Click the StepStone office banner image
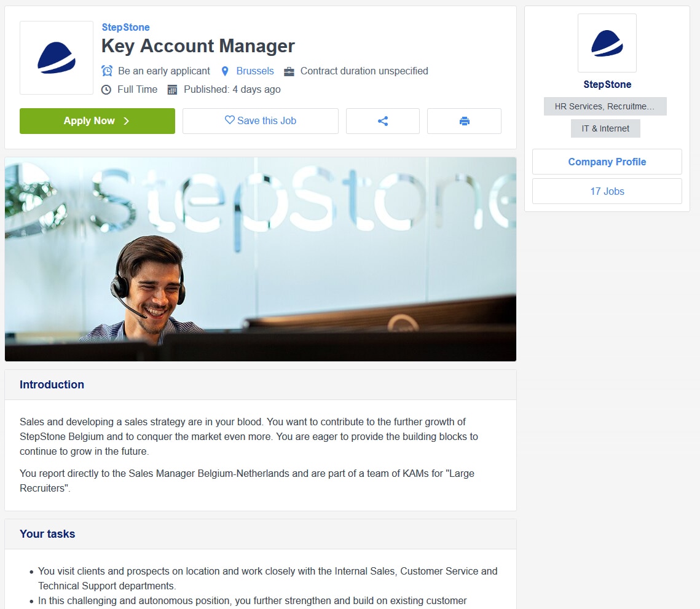 260,259
